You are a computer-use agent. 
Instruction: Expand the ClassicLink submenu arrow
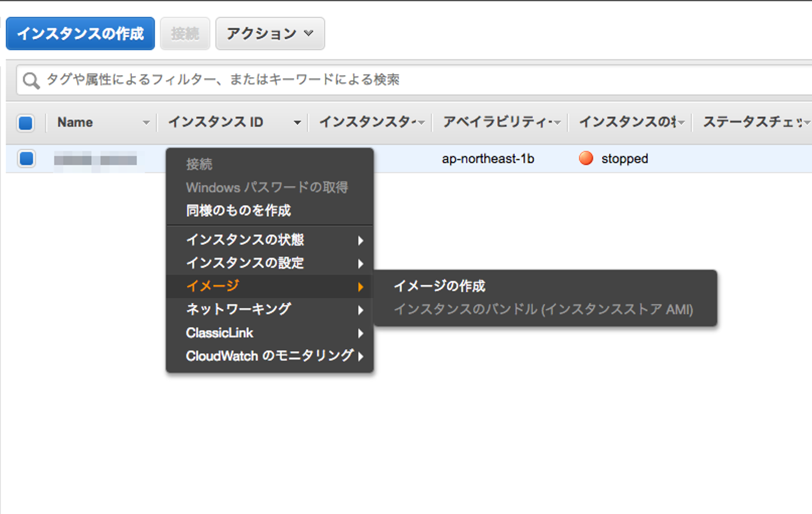(x=360, y=333)
